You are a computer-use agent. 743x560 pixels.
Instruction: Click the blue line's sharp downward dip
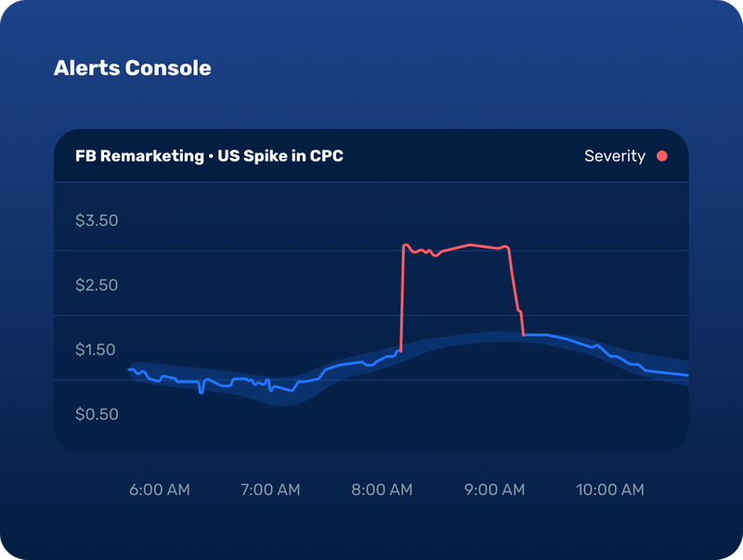pos(202,388)
